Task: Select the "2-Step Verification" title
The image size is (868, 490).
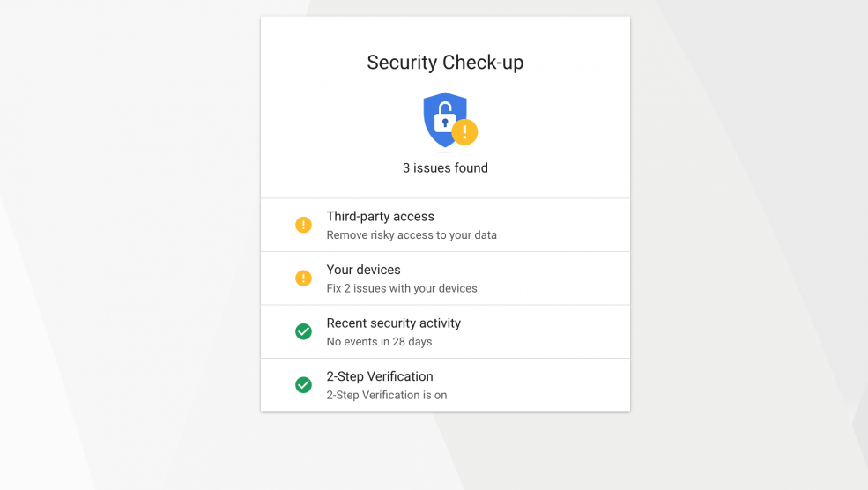Action: click(379, 376)
